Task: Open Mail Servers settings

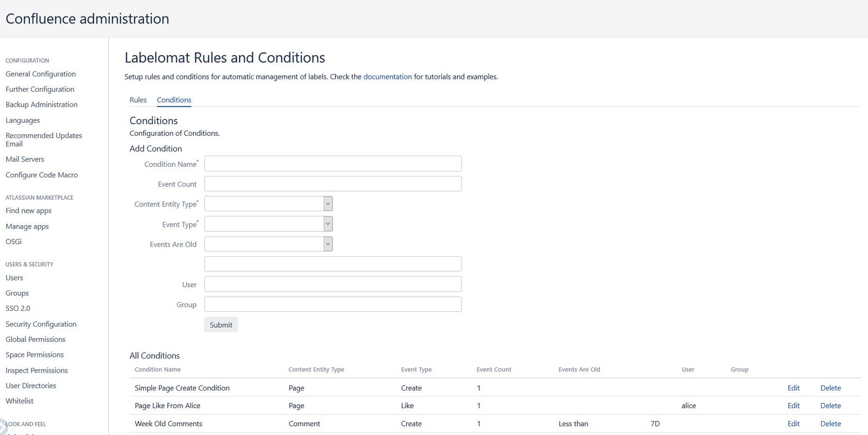Action: tap(25, 159)
